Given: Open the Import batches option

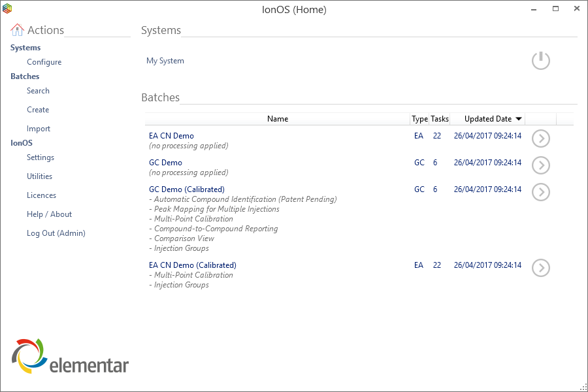Looking at the screenshot, I should pos(39,129).
